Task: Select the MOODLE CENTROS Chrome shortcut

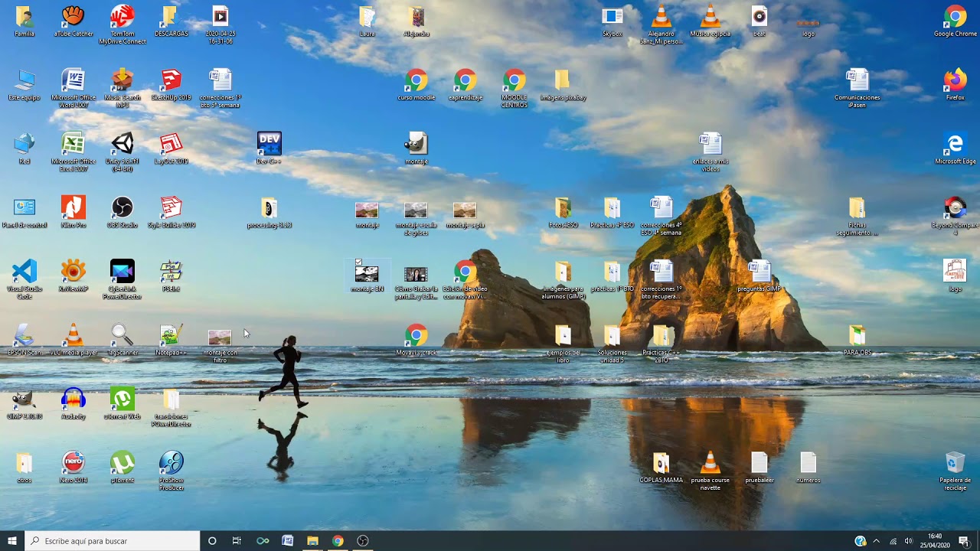Action: 514,89
